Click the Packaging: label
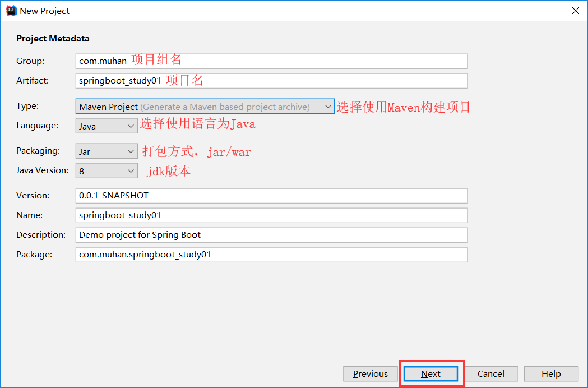 pyautogui.click(x=38, y=150)
